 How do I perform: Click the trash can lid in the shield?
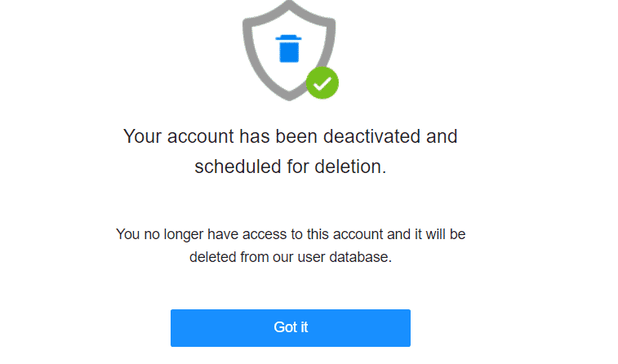(x=290, y=37)
